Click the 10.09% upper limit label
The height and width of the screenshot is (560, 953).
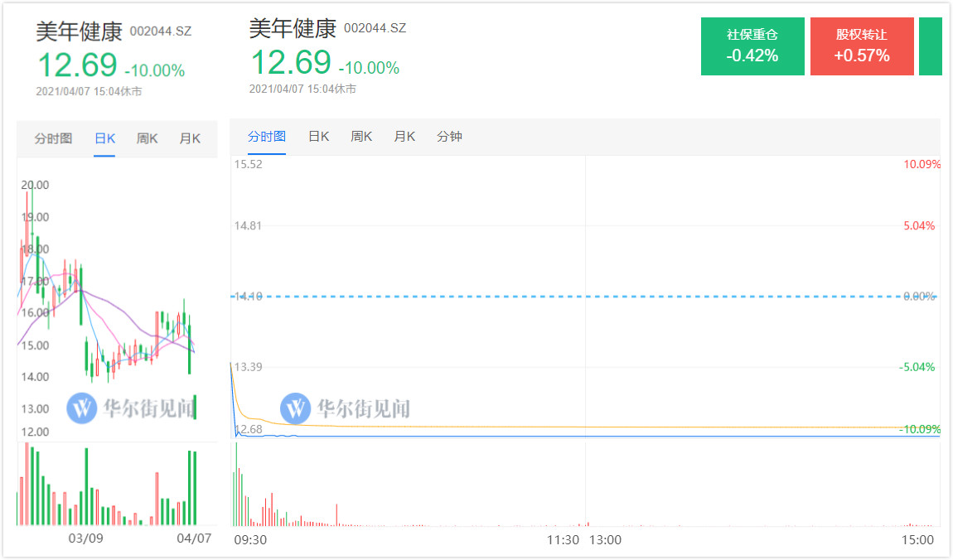tap(922, 164)
